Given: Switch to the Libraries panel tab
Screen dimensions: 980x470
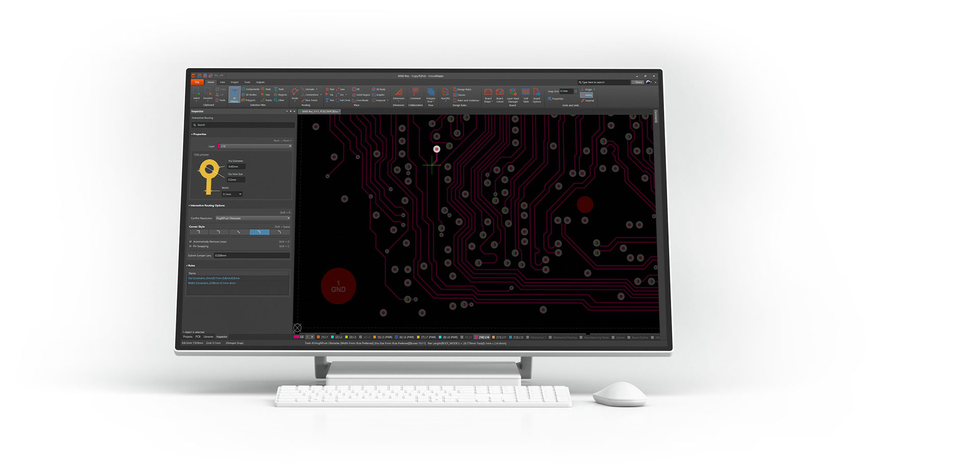Looking at the screenshot, I should 208,337.
